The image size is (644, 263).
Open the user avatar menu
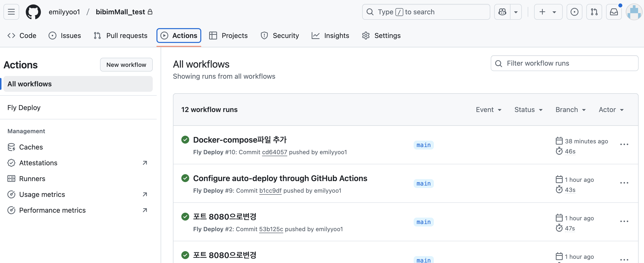[633, 12]
